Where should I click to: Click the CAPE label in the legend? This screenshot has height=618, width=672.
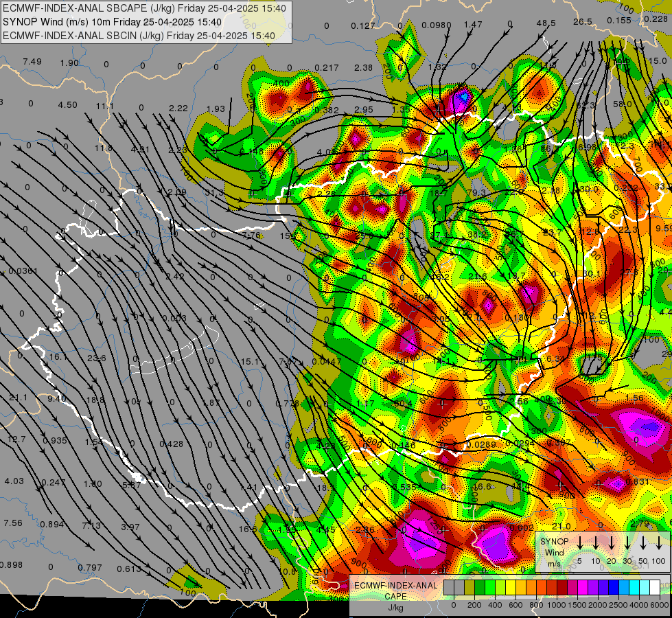(395, 597)
